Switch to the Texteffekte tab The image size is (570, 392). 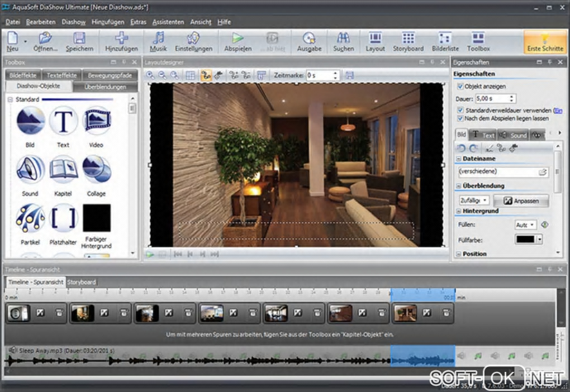point(61,74)
